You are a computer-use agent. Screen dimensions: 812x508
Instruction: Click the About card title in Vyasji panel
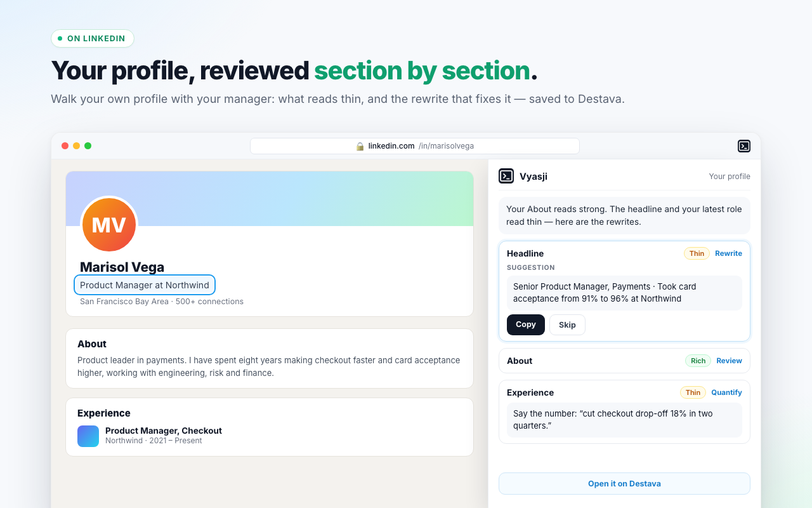pos(520,361)
